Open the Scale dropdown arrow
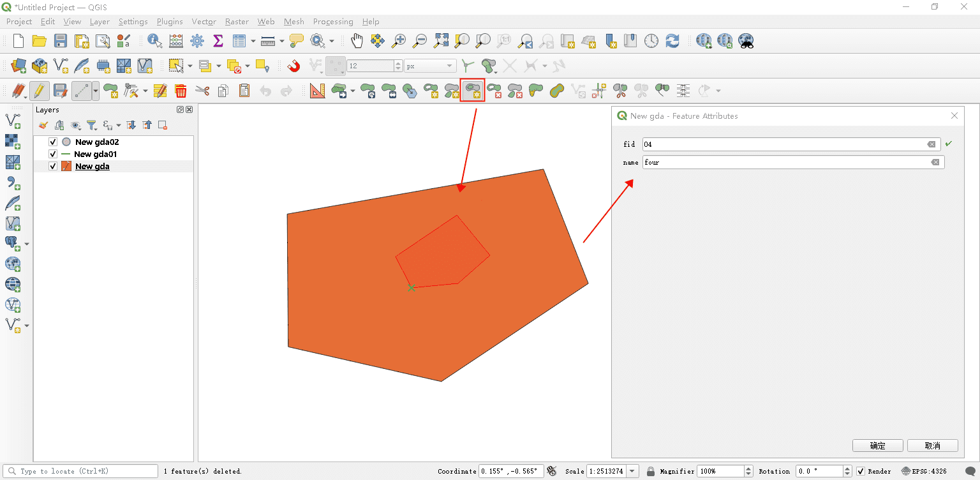 [632, 471]
